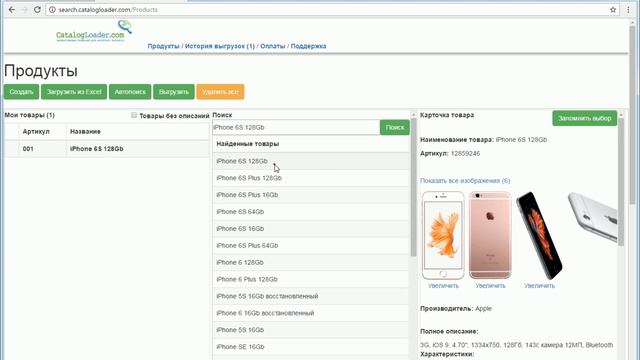This screenshot has width=640, height=360.
Task: Select the 001 iPhone 6S 128Gb row in Мои товары
Action: (107, 149)
